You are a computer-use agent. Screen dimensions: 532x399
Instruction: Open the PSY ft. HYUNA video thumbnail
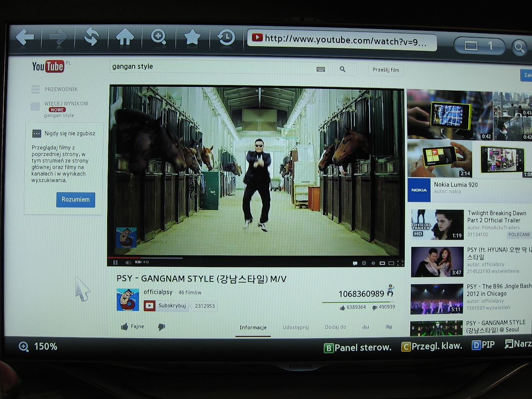click(437, 262)
